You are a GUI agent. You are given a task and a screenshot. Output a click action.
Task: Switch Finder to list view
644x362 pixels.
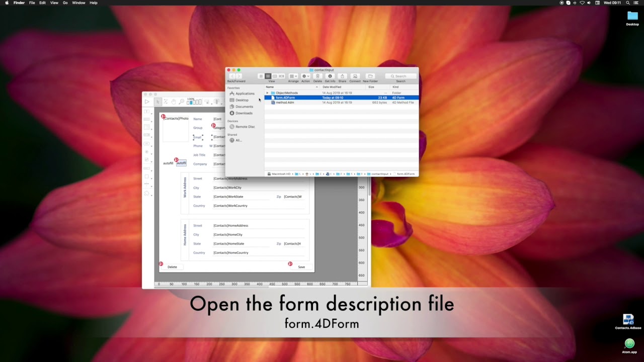click(x=268, y=76)
